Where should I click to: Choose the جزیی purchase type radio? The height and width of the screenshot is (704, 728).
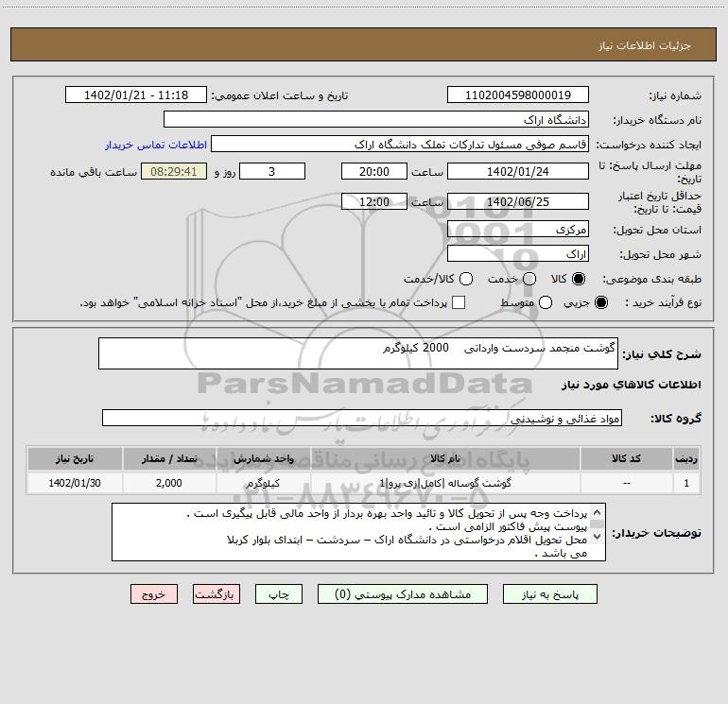(x=601, y=302)
